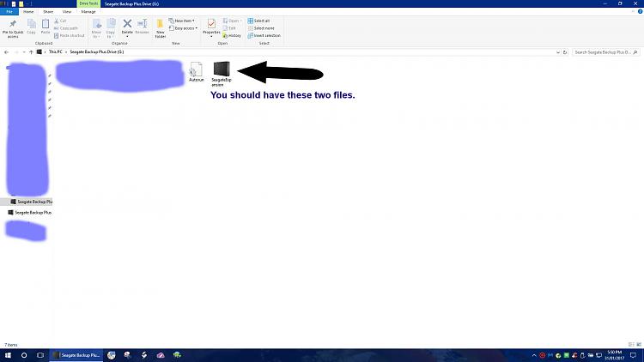The height and width of the screenshot is (362, 644).
Task: Open the Windows Start menu
Action: click(x=8, y=355)
